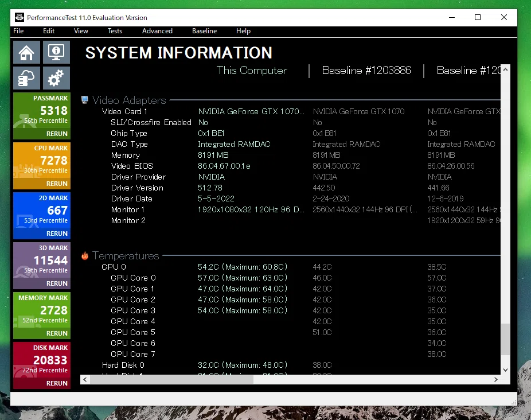Click the horizontal scrollbar left arrow
Screen dimensions: 531x420
point(85,379)
